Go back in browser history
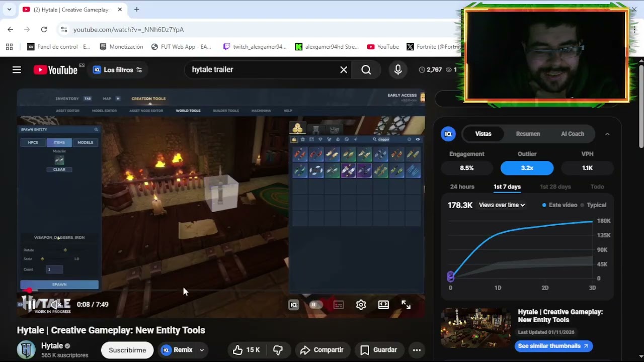The width and height of the screenshot is (644, 362). point(11,30)
